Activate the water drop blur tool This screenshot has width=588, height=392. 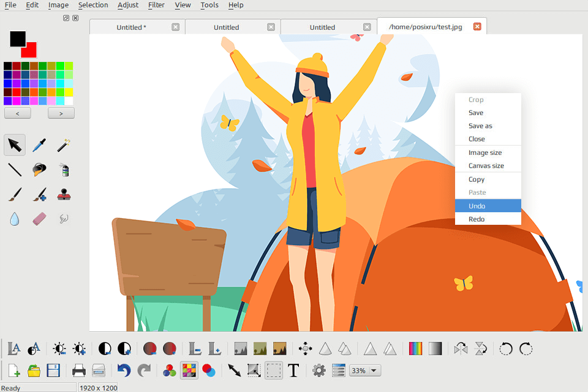[x=15, y=219]
